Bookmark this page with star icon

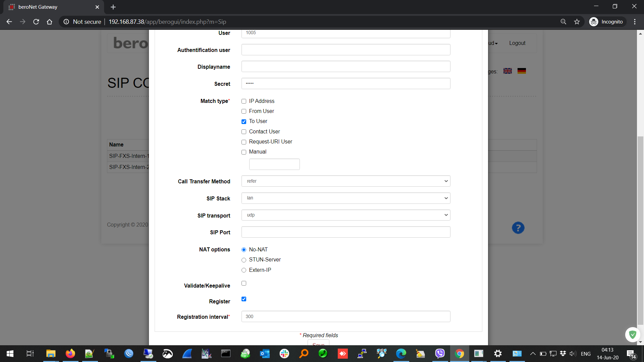(577, 22)
